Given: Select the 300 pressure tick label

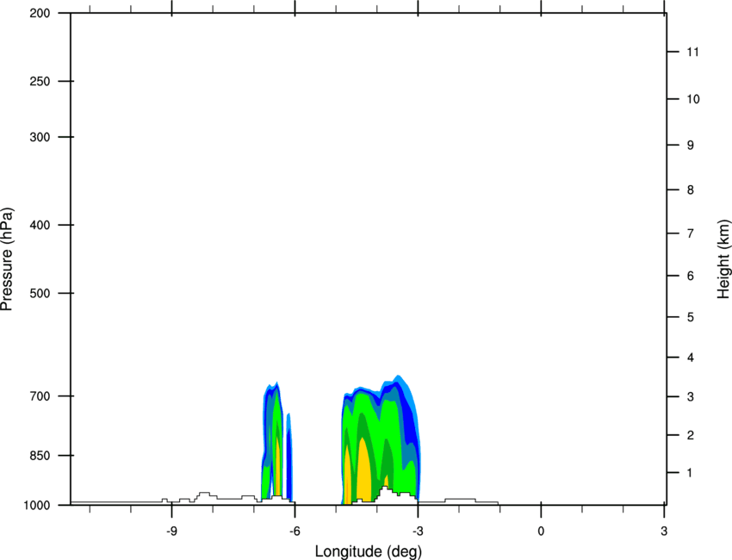Looking at the screenshot, I should [x=40, y=137].
